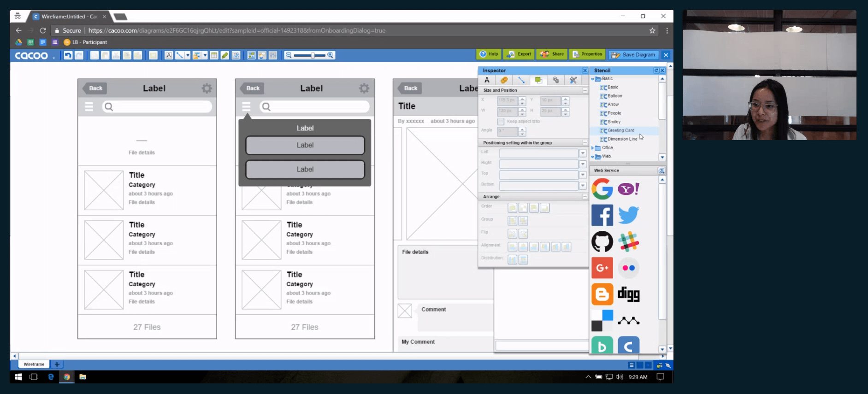Expand the Office stencil folder
868x394 pixels.
click(593, 148)
